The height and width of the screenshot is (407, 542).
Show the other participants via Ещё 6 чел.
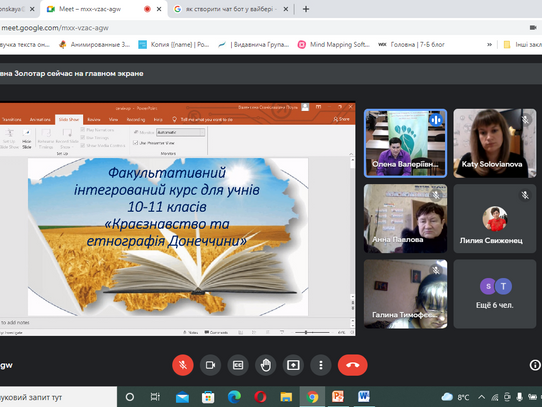pyautogui.click(x=495, y=294)
